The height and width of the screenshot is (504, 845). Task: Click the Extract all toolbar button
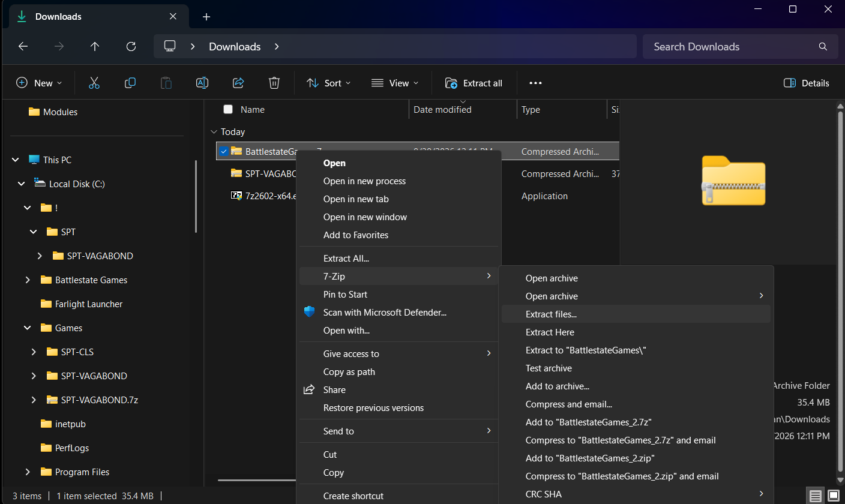474,83
